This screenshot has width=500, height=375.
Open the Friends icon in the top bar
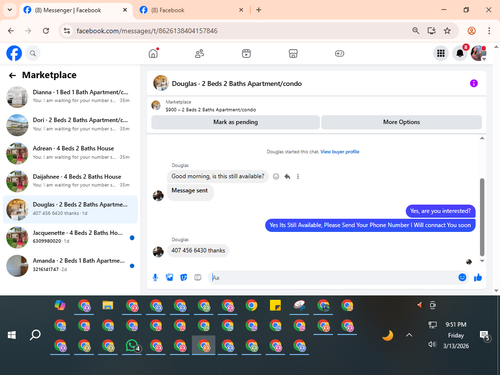199,53
